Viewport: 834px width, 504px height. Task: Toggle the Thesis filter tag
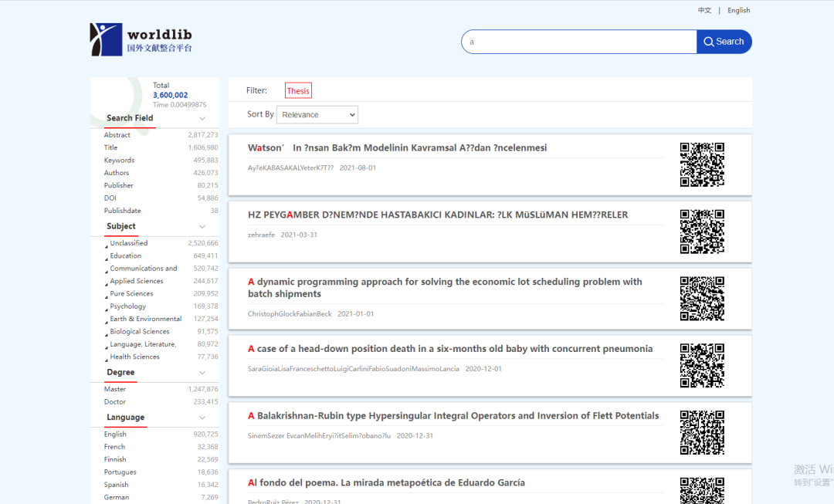[x=298, y=91]
